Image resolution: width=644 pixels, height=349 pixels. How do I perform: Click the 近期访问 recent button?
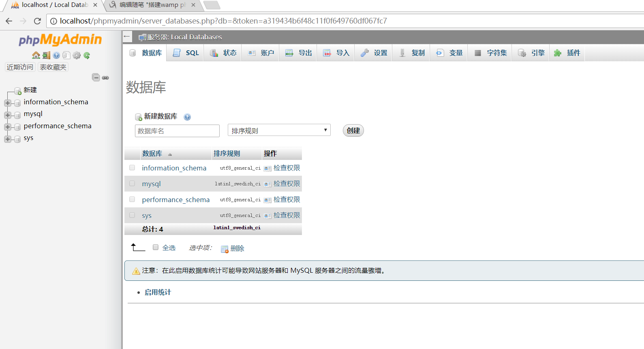[20, 67]
